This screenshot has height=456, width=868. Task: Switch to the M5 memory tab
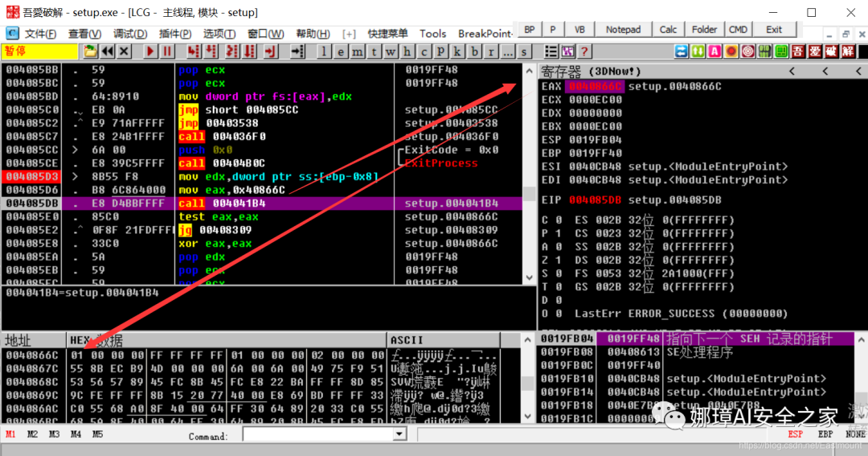[x=97, y=434]
